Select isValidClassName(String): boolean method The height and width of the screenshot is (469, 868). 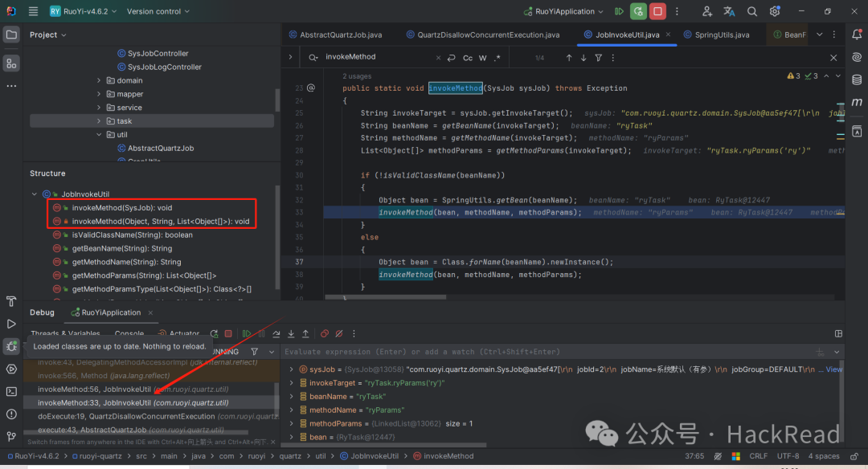tap(132, 235)
